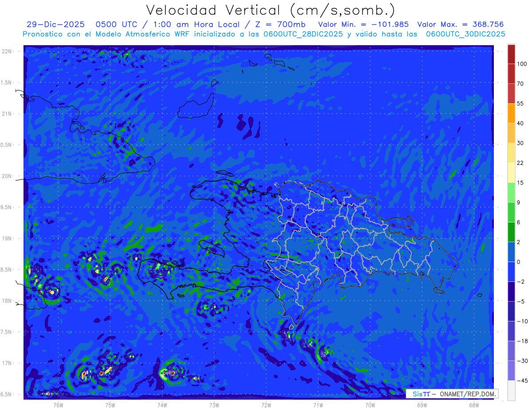Click the '70' colorbar legend value
532x411 pixels.
[520, 83]
